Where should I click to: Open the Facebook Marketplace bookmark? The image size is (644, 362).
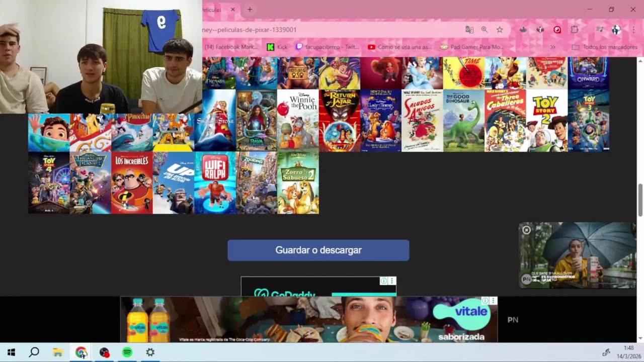[x=230, y=47]
